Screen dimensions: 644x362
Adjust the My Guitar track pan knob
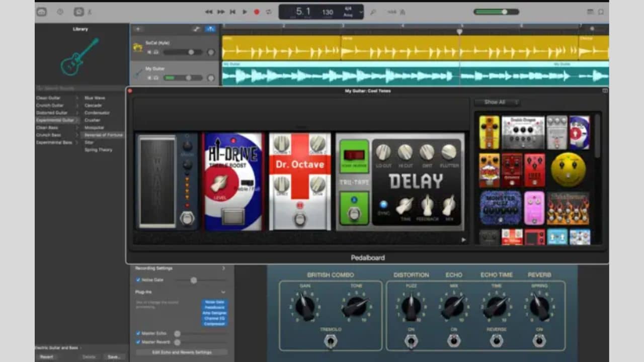(211, 78)
